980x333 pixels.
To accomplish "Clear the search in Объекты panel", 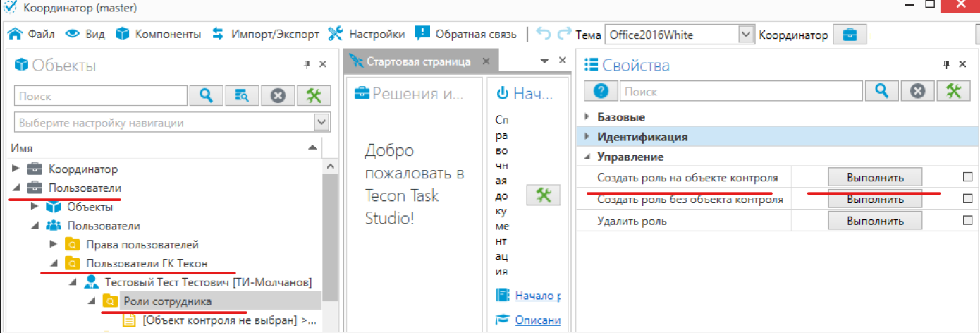I will coord(278,96).
